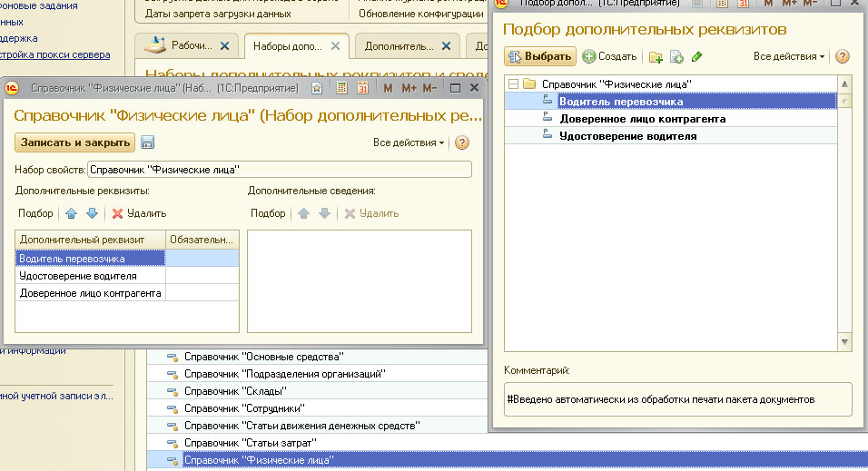This screenshot has width=868, height=471.
Task: Open the proxy server settings link
Action: [x=54, y=54]
